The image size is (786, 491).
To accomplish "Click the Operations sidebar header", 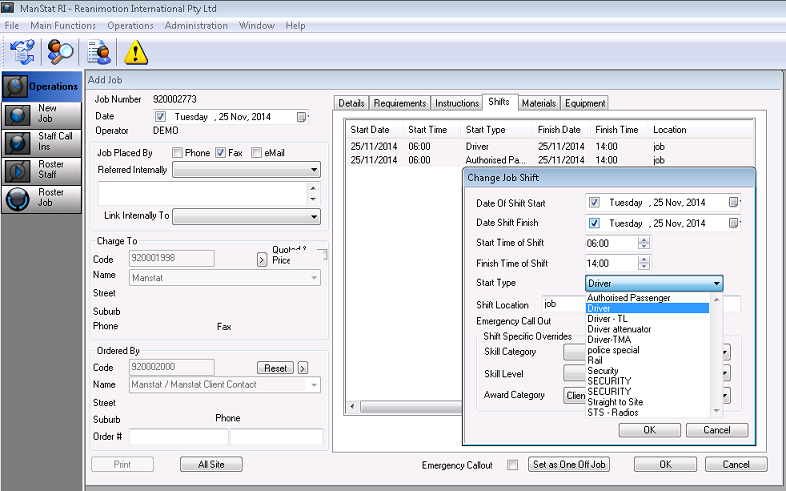I will coord(42,86).
